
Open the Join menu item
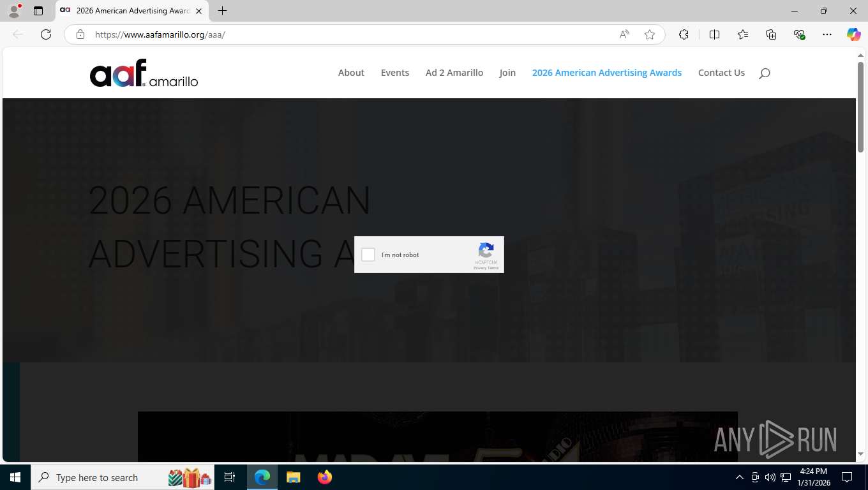[x=507, y=73]
